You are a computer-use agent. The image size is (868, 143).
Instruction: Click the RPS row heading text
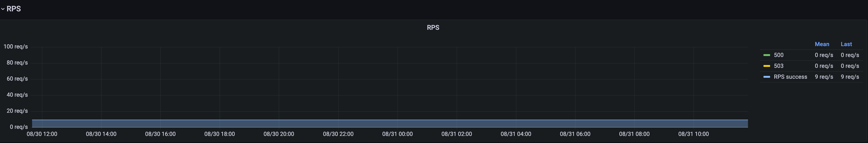[14, 9]
